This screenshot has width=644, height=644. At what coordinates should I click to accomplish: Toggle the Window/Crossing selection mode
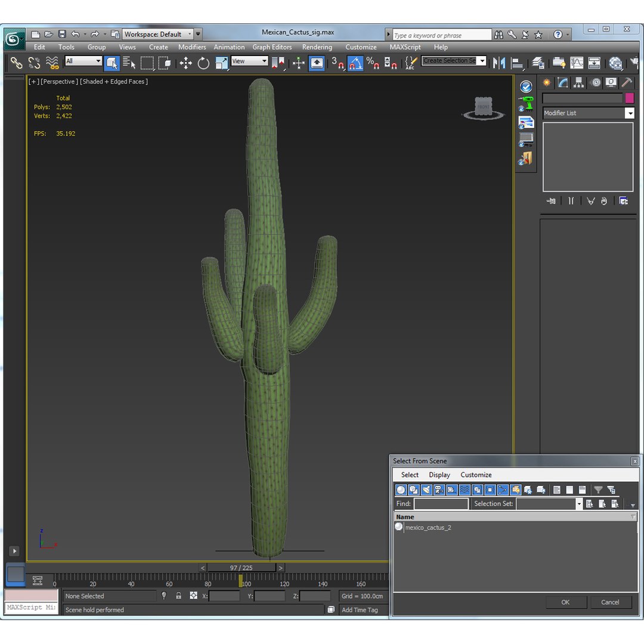point(165,63)
